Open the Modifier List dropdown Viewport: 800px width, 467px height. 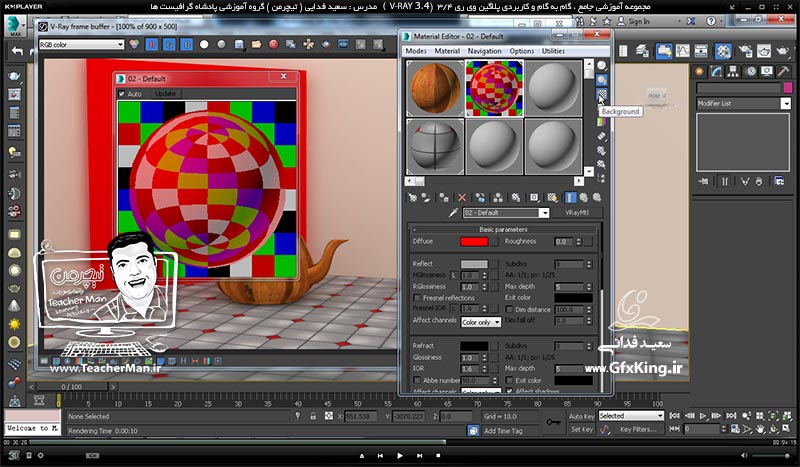point(743,104)
